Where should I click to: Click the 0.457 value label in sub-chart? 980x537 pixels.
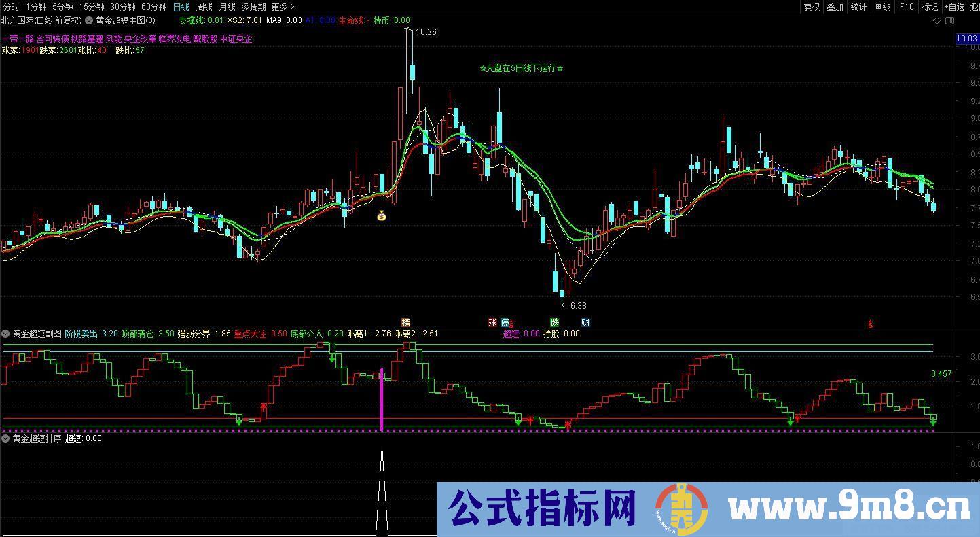click(x=941, y=374)
